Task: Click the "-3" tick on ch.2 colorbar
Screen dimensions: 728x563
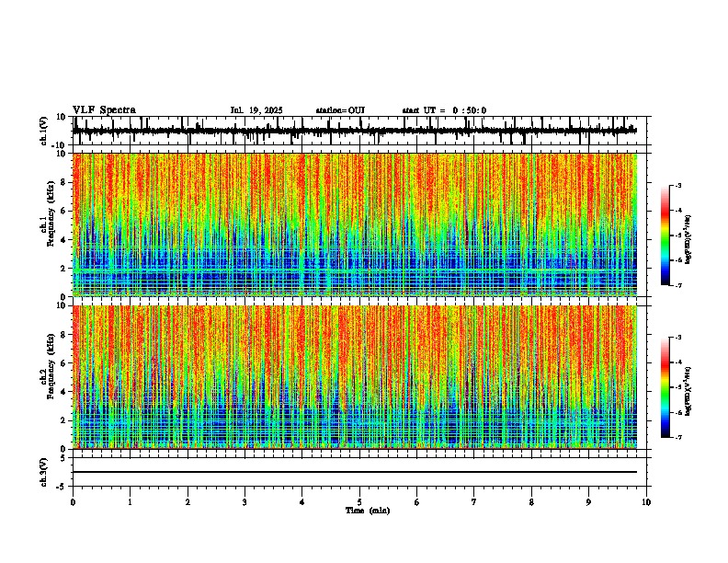Action: click(677, 338)
